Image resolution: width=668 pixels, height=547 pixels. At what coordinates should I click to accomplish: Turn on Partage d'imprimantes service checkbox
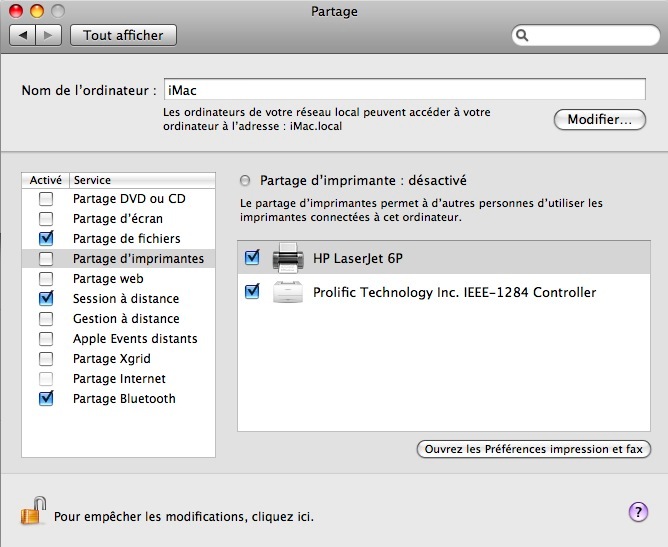(x=46, y=259)
